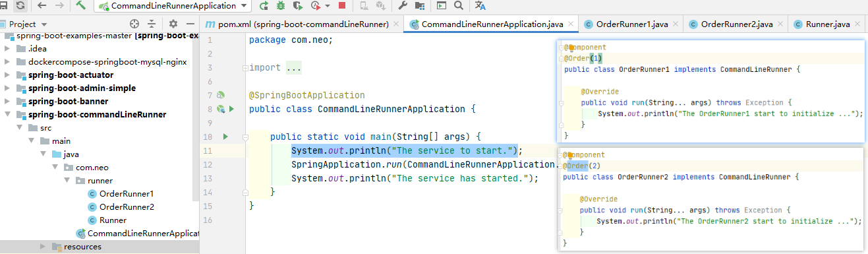Select CommandLineRunnerApplication in project tree
Viewport: 868px width, 254px height.
pos(137,234)
